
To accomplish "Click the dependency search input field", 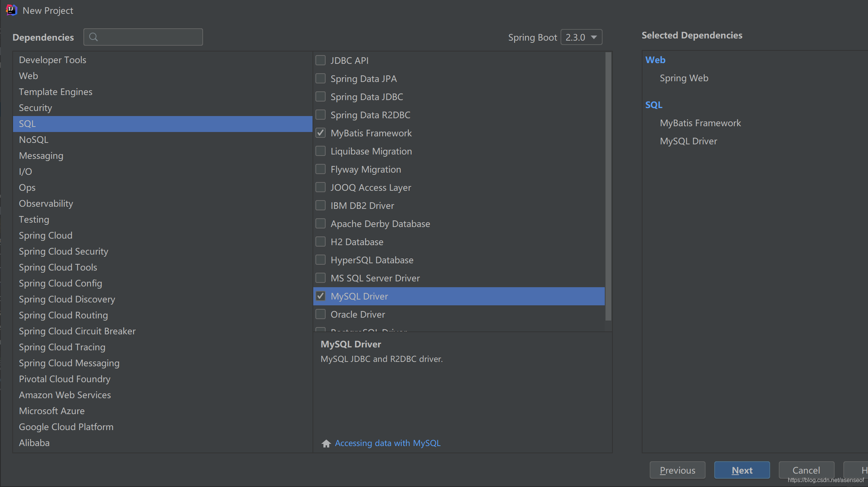I will (143, 37).
